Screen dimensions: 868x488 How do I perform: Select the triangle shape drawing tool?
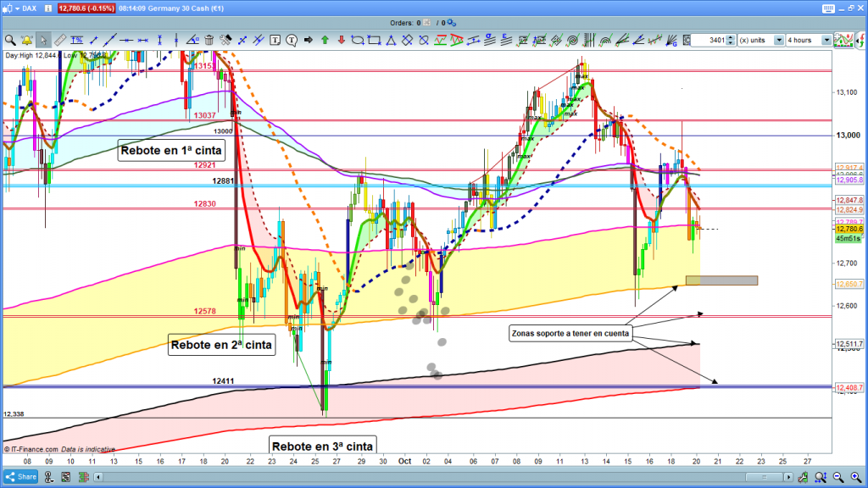(390, 40)
